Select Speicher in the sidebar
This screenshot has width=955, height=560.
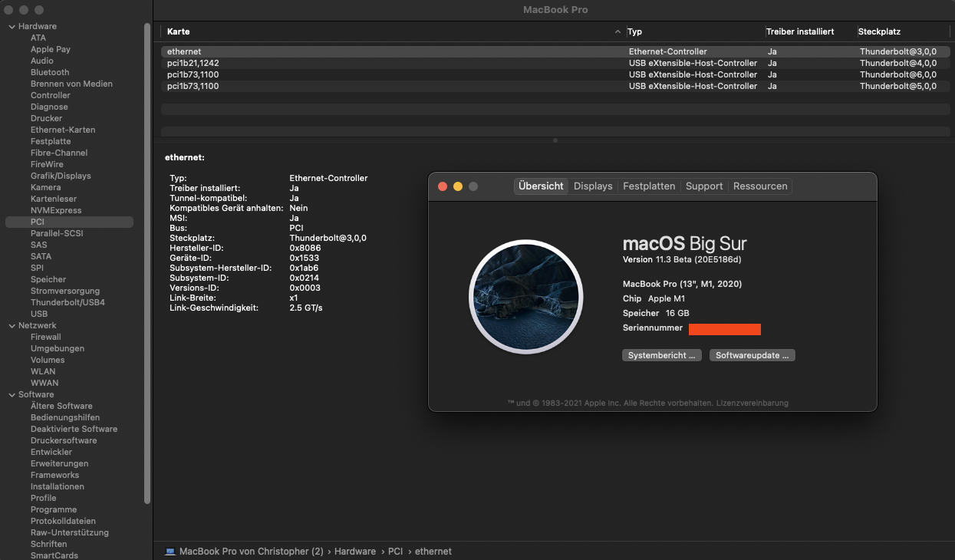(48, 279)
